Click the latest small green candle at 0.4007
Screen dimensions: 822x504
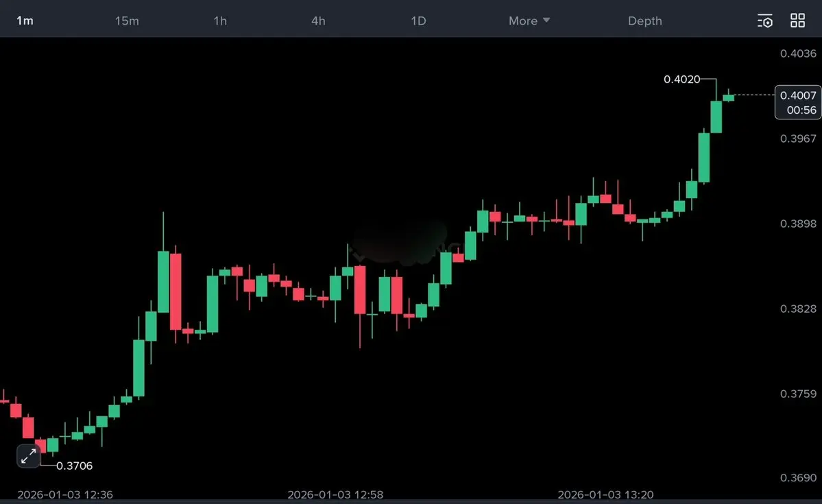[x=729, y=97]
